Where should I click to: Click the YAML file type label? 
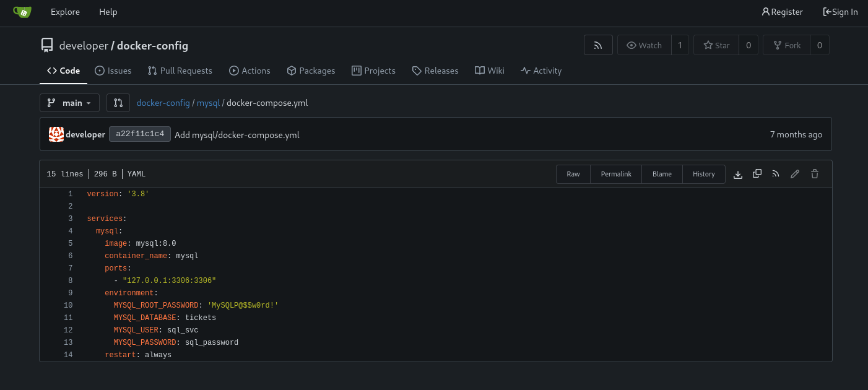tap(136, 174)
